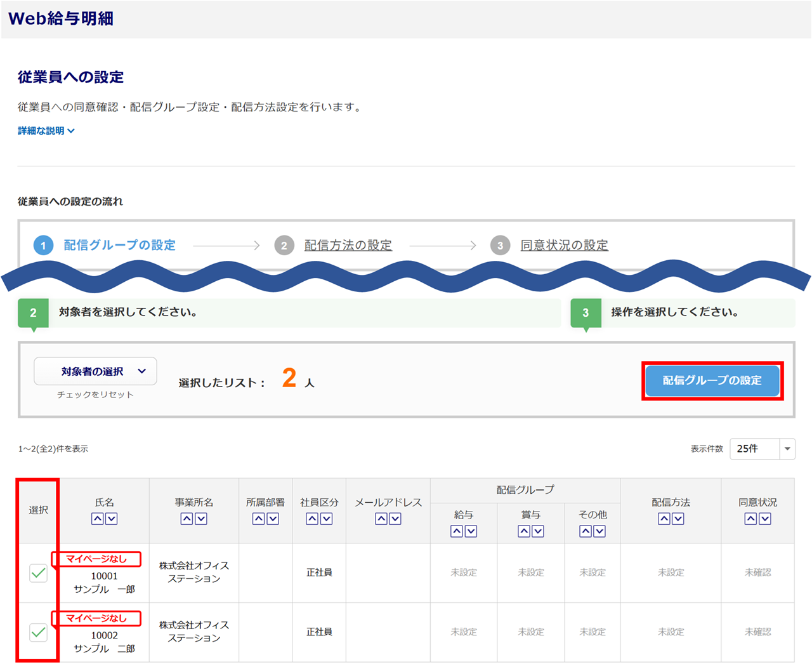Click the blue 配信グループの設定 button

tap(712, 380)
